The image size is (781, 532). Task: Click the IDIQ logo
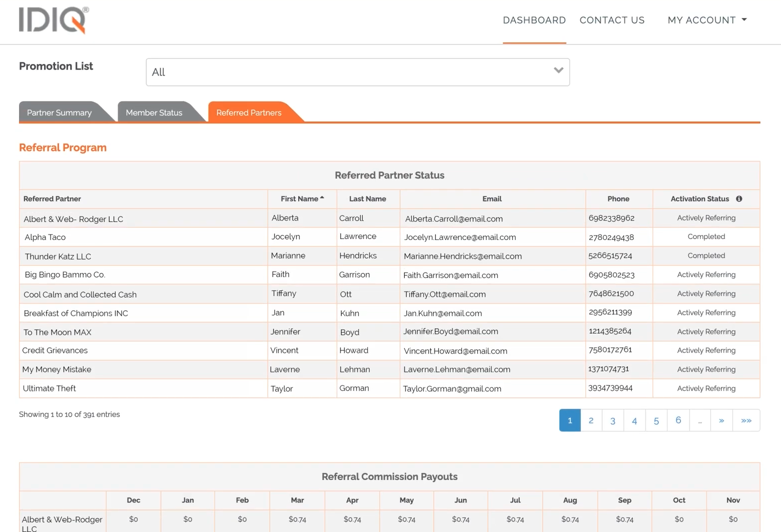point(53,19)
